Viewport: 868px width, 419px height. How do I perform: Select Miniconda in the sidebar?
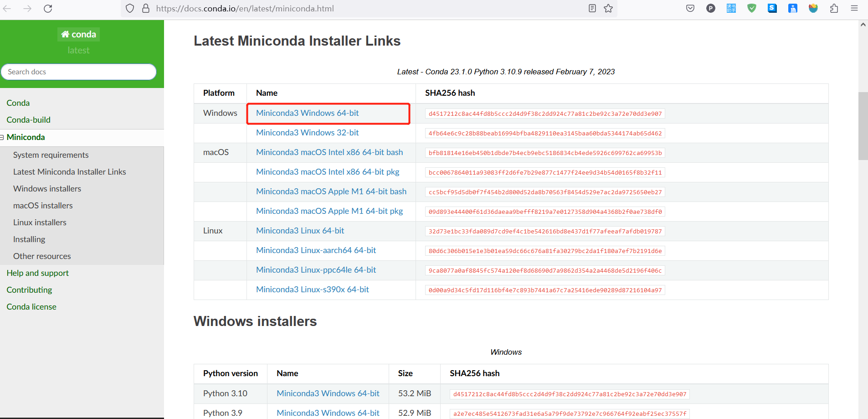click(x=26, y=137)
